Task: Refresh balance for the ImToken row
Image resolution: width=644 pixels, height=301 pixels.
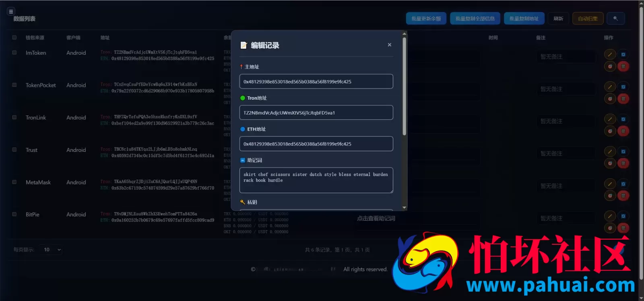Action: point(623,54)
